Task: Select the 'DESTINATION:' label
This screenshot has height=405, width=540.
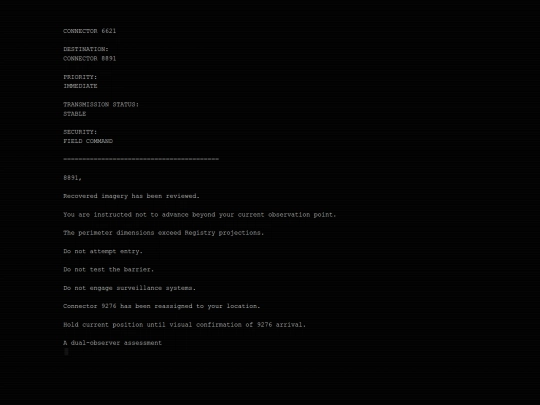Action: 86,49
